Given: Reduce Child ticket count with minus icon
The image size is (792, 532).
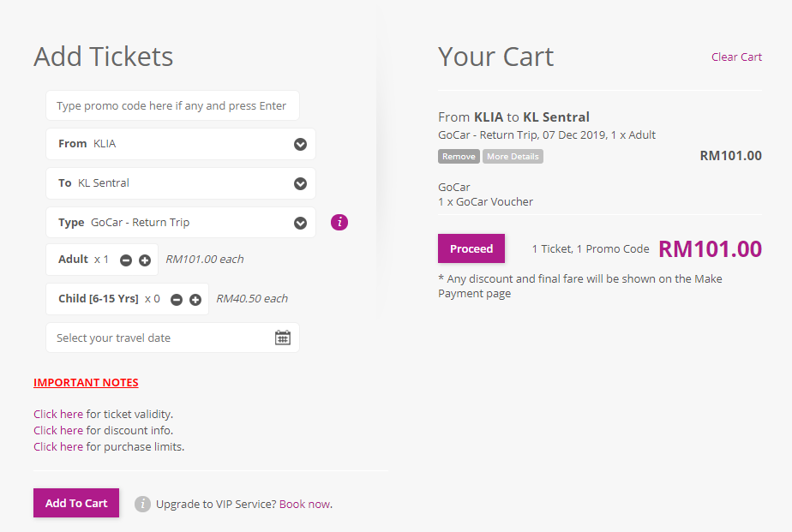Looking at the screenshot, I should point(177,300).
